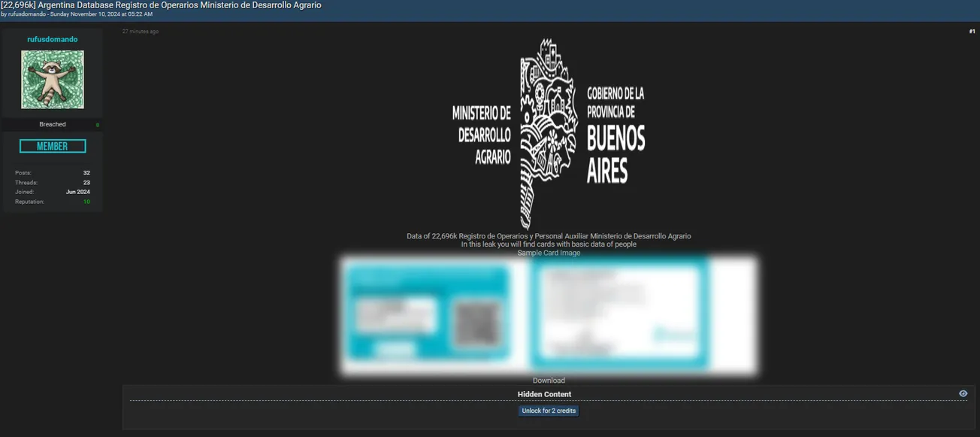Click the Threads count of 23

pyautogui.click(x=86, y=181)
